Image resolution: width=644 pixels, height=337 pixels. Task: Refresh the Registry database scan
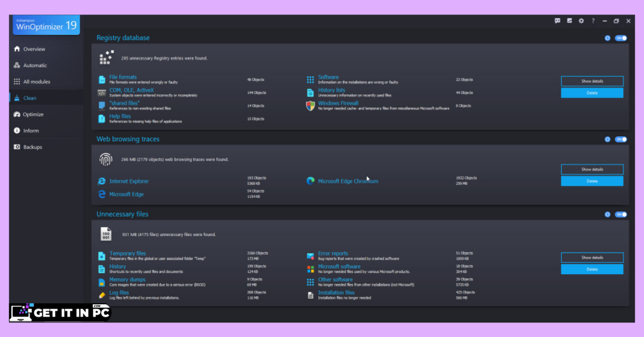608,38
